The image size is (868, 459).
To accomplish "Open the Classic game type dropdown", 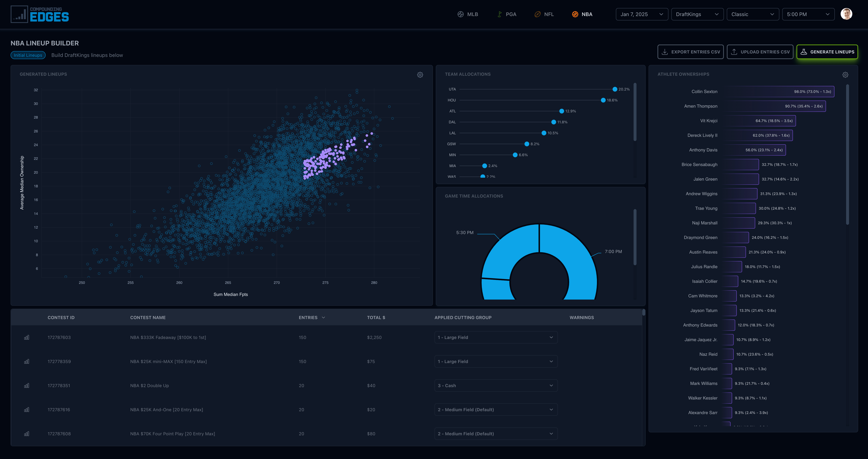I will pos(753,14).
